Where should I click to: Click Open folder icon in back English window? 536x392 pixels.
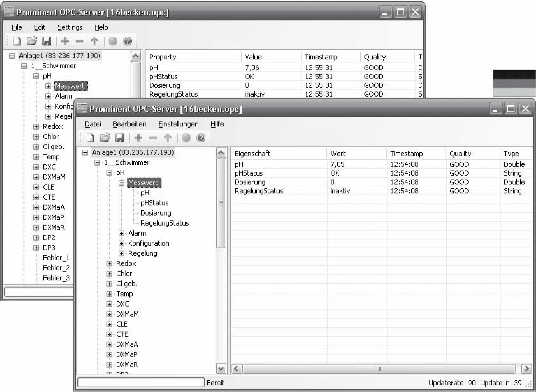pos(32,41)
